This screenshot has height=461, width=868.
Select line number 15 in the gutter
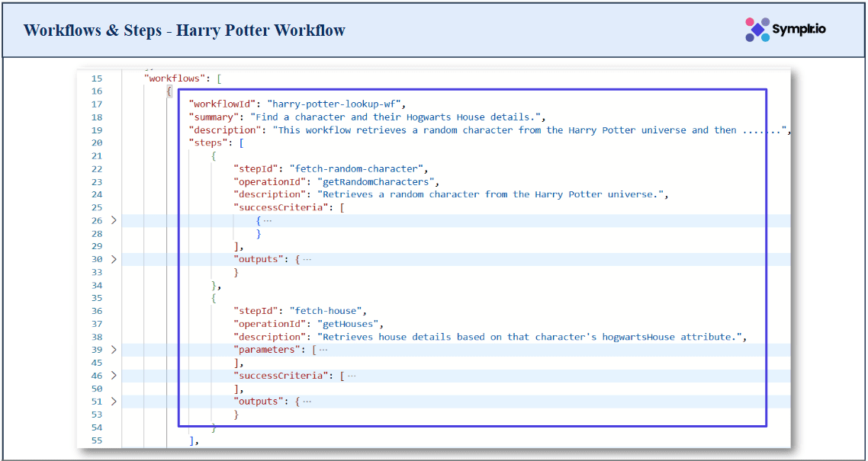pyautogui.click(x=96, y=78)
